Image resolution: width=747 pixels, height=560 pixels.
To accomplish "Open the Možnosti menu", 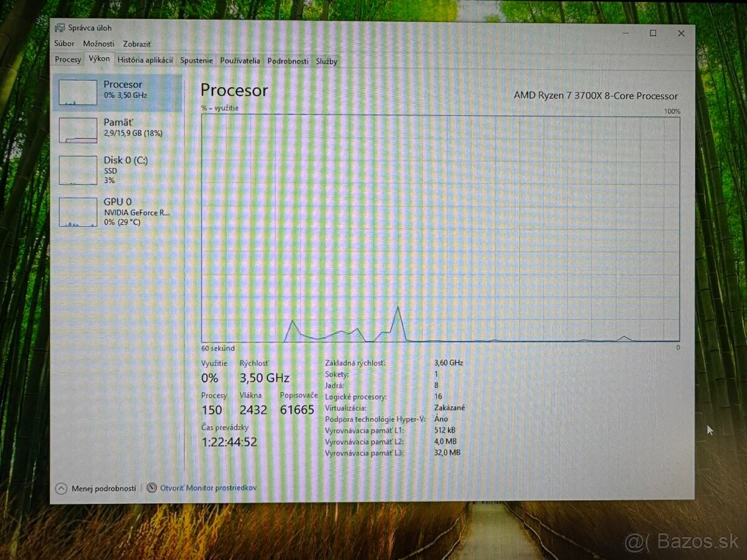I will (x=98, y=44).
